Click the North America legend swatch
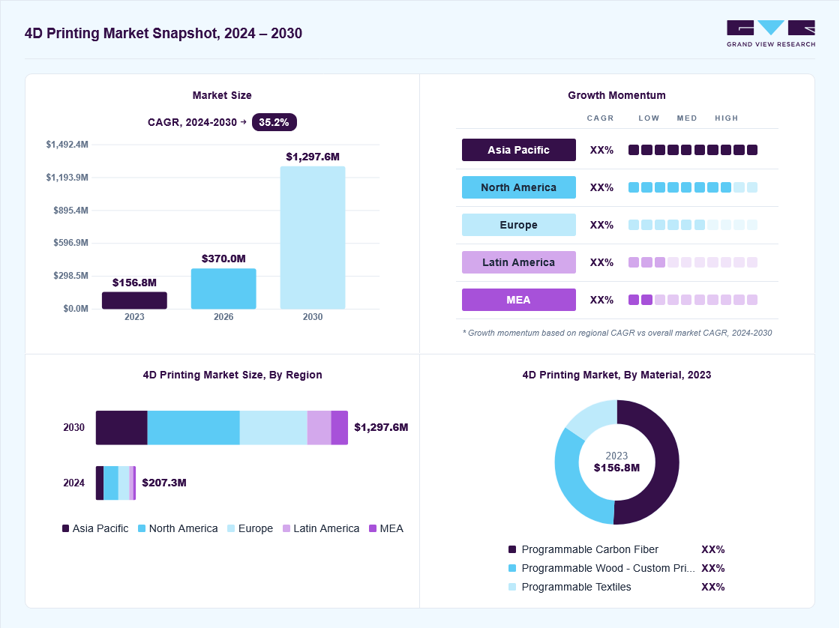840x628 pixels. coord(142,528)
